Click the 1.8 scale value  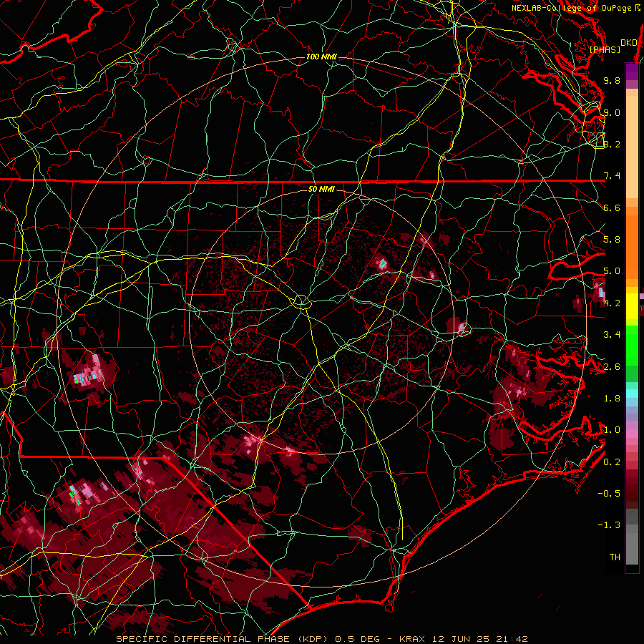click(x=612, y=399)
